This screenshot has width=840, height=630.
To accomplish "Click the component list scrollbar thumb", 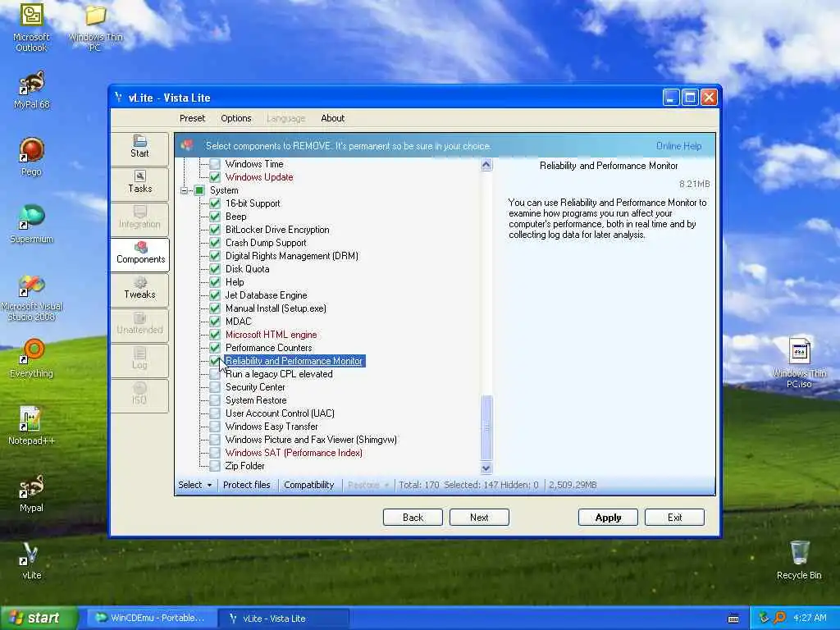I will tap(486, 427).
